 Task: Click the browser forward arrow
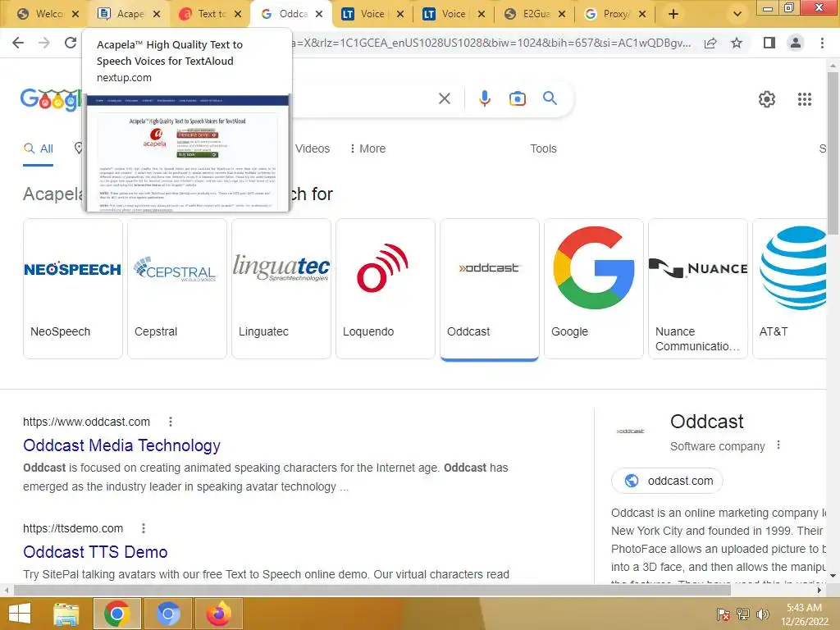coord(44,43)
